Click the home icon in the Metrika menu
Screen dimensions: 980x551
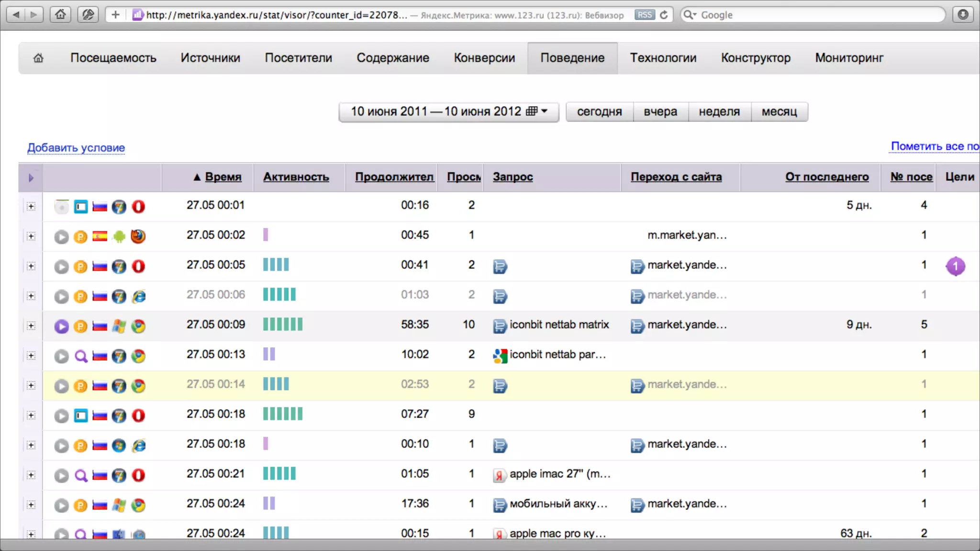tap(38, 58)
